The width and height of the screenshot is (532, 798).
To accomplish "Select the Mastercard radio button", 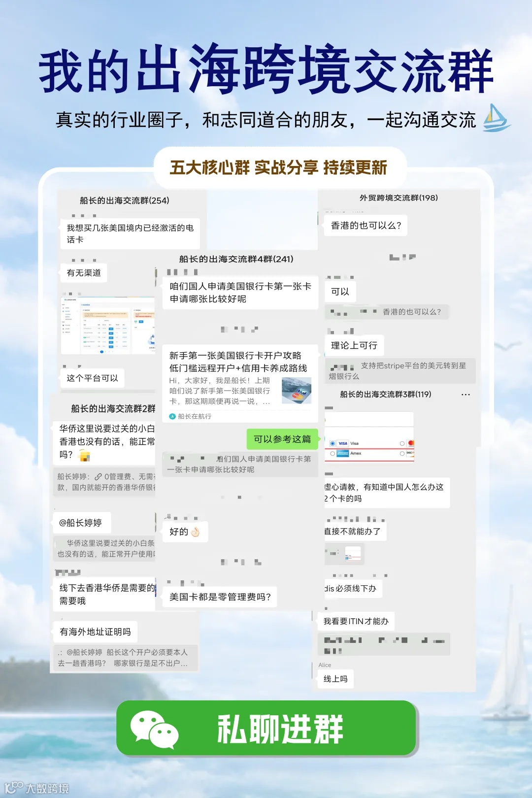I will [402, 443].
